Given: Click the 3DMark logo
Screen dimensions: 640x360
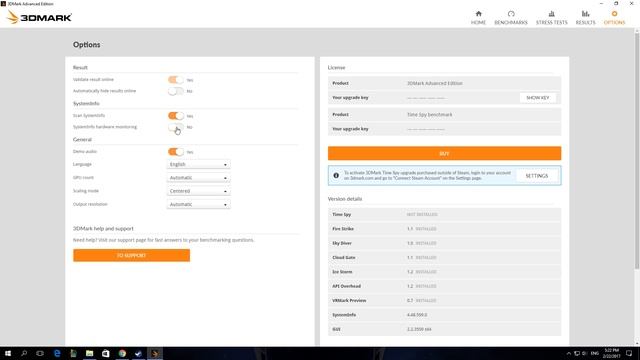Looking at the screenshot, I should (x=40, y=17).
